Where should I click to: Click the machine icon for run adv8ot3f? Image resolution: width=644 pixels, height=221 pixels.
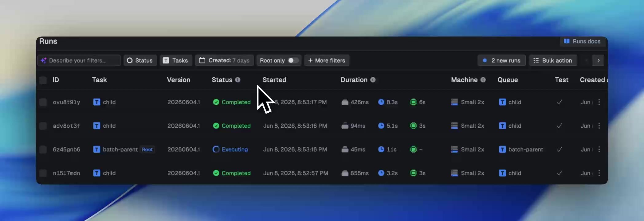(454, 126)
